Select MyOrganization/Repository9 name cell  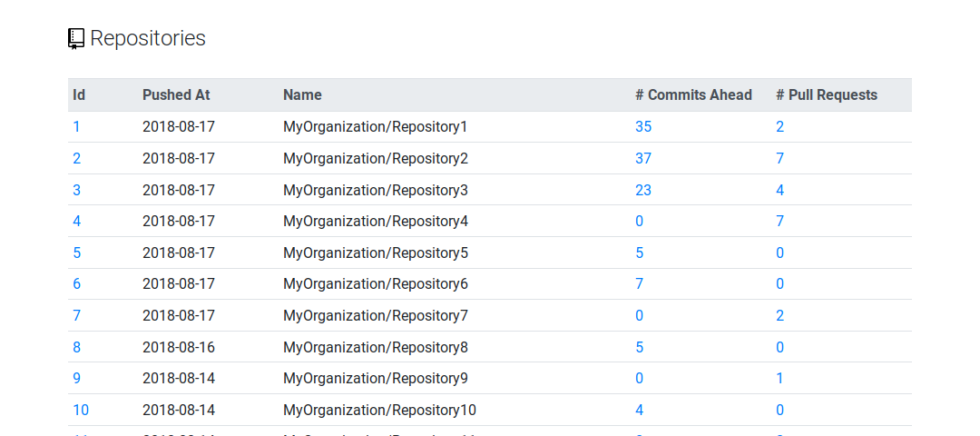(376, 379)
